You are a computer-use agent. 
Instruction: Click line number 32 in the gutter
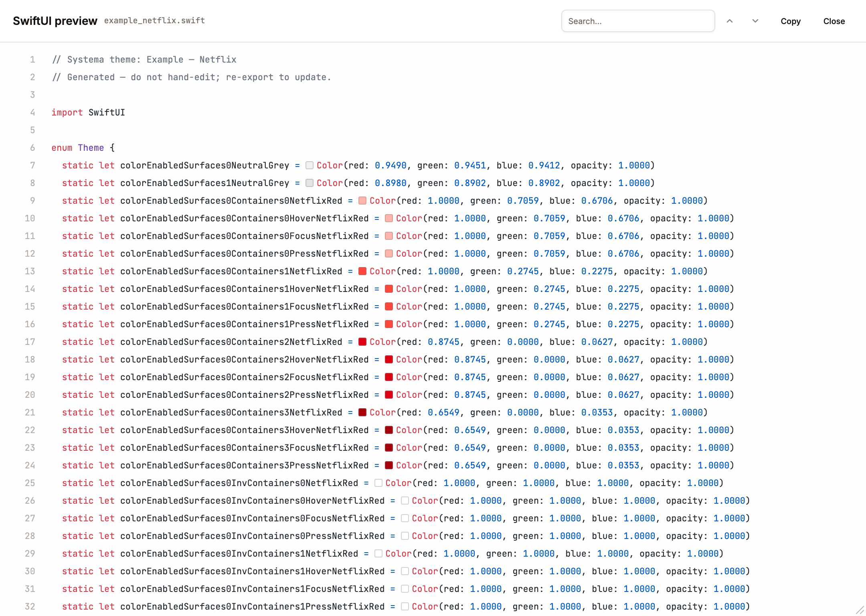30,606
